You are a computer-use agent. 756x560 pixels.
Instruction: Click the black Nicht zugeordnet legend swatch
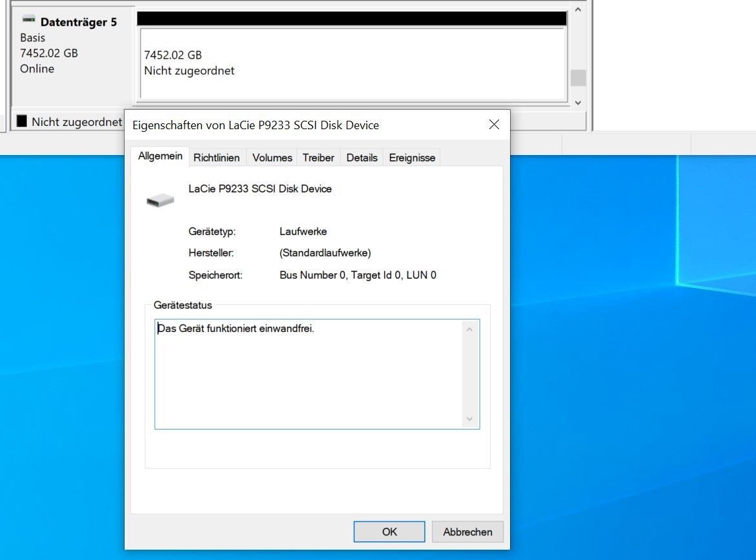[x=23, y=121]
